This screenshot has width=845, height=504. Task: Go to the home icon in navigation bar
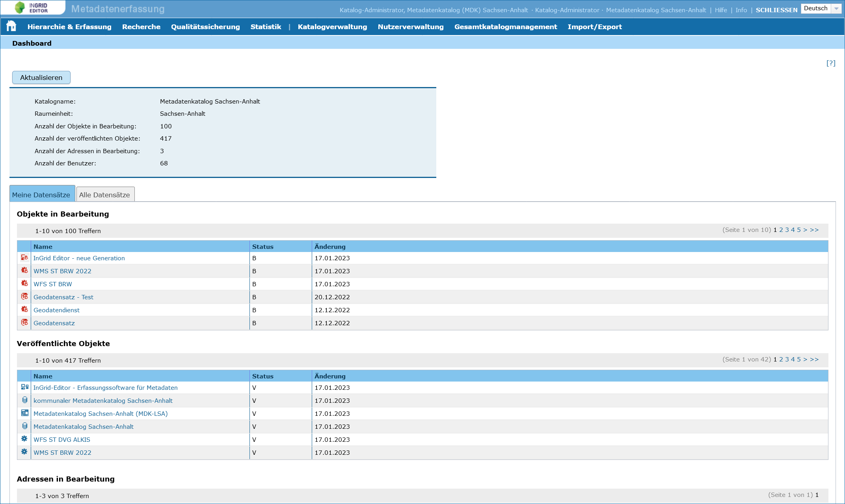pyautogui.click(x=11, y=26)
